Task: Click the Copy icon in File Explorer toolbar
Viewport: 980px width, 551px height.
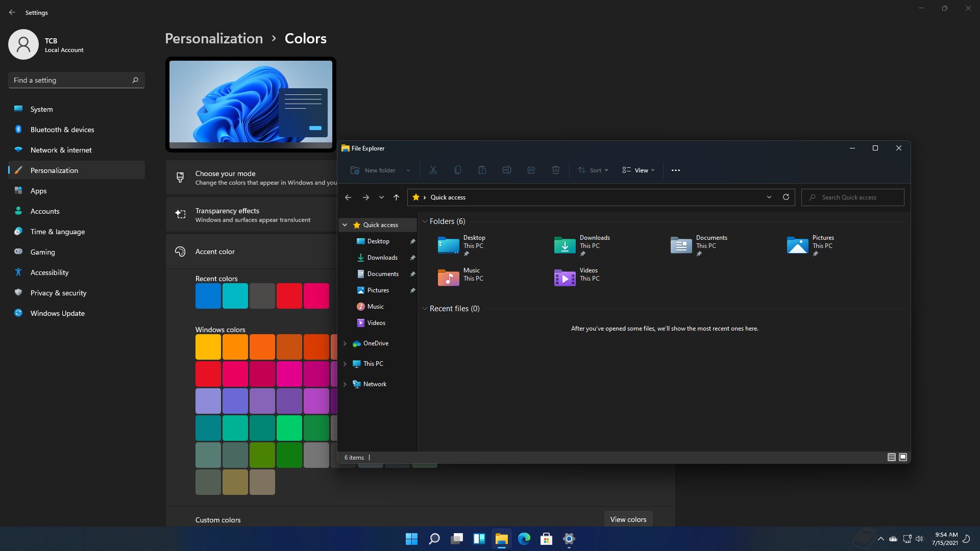Action: point(457,170)
